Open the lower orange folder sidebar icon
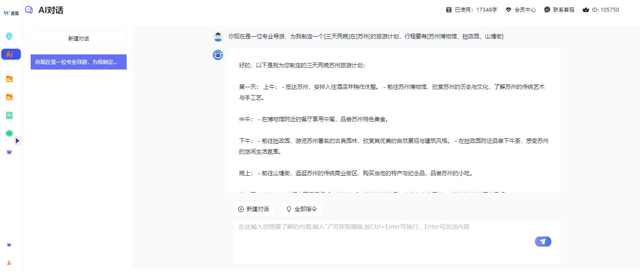 (x=9, y=97)
